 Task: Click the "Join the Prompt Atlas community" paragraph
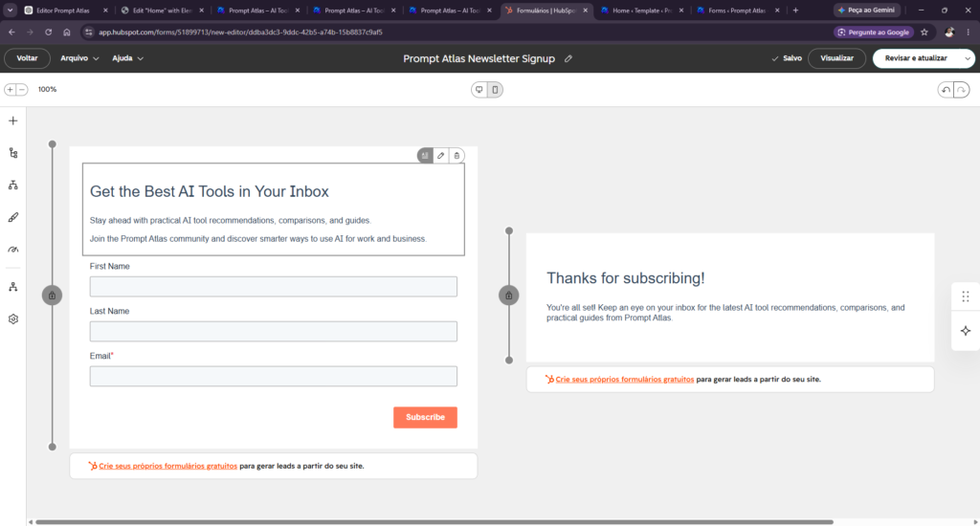pos(258,239)
